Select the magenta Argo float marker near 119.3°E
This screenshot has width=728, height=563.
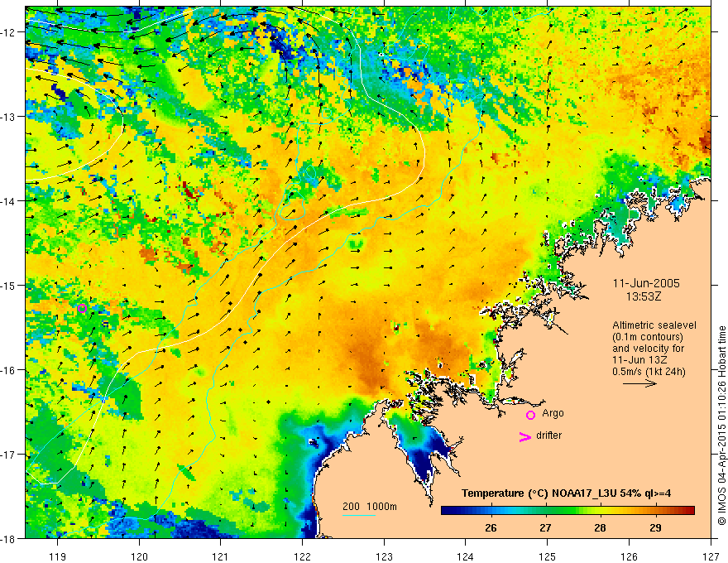(82, 308)
